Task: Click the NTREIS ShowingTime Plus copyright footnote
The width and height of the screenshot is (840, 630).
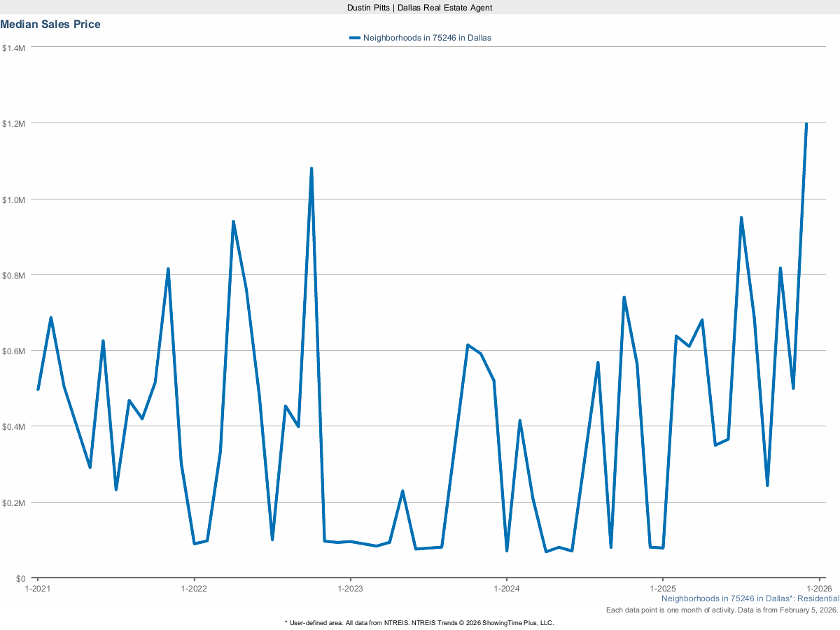Action: [x=419, y=622]
